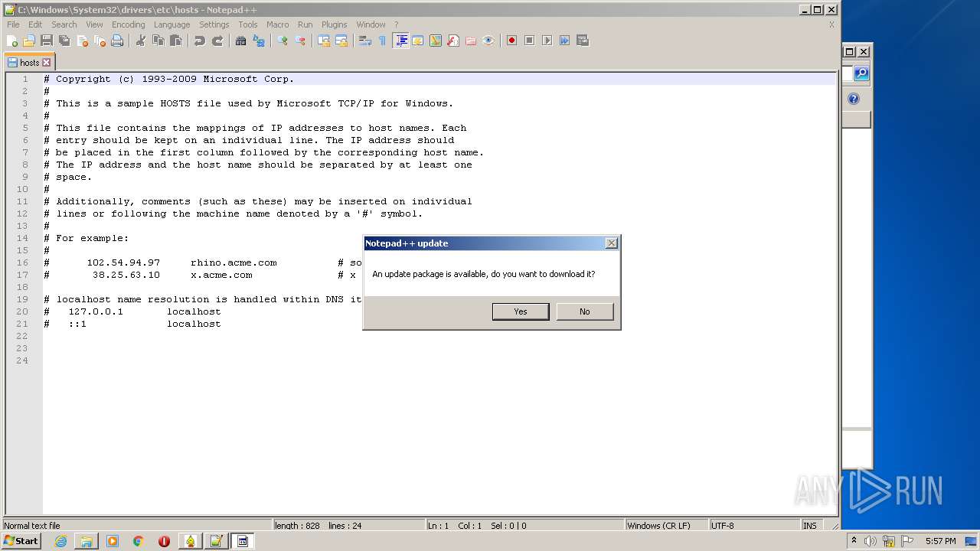Click the Cut scissors icon
The width and height of the screenshot is (980, 551).
(140, 41)
